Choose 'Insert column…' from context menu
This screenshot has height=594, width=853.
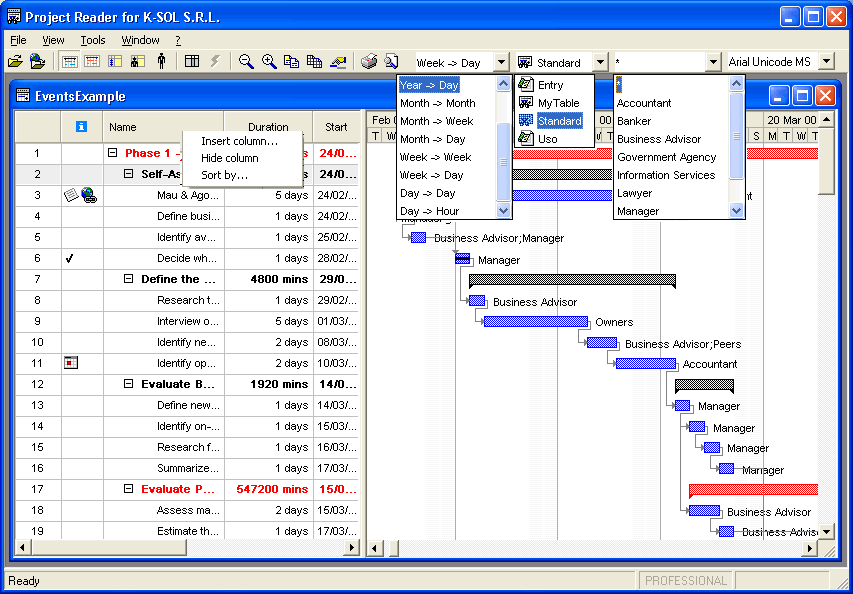point(239,141)
